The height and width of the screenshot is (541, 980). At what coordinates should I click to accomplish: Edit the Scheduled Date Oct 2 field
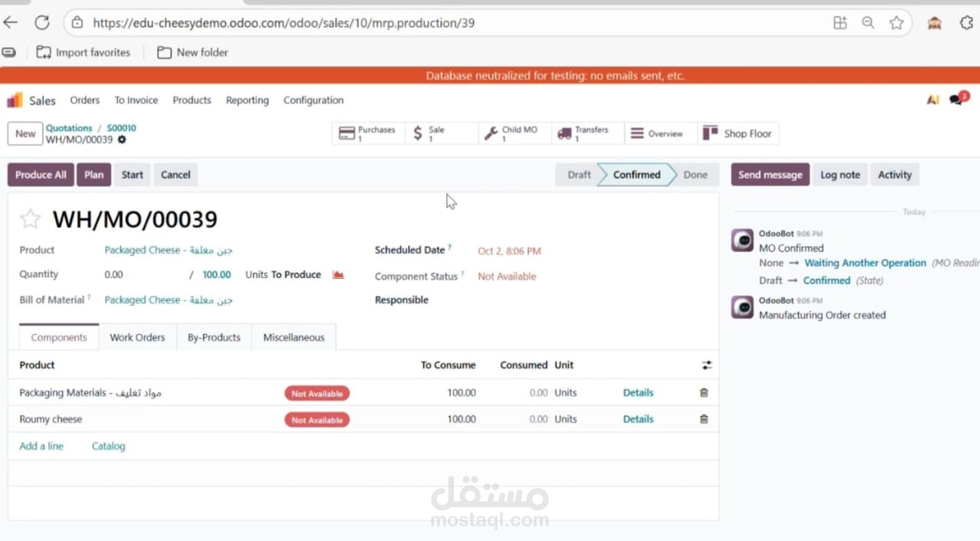pos(509,251)
